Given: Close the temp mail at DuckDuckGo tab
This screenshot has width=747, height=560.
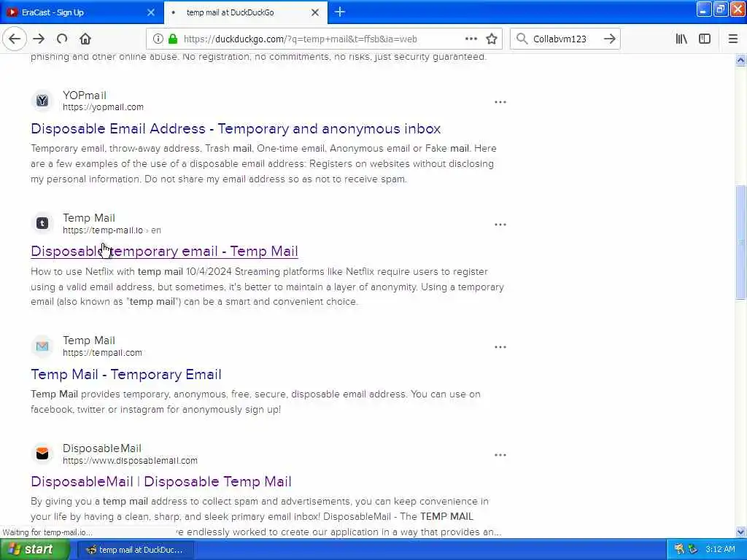Looking at the screenshot, I should click(315, 12).
